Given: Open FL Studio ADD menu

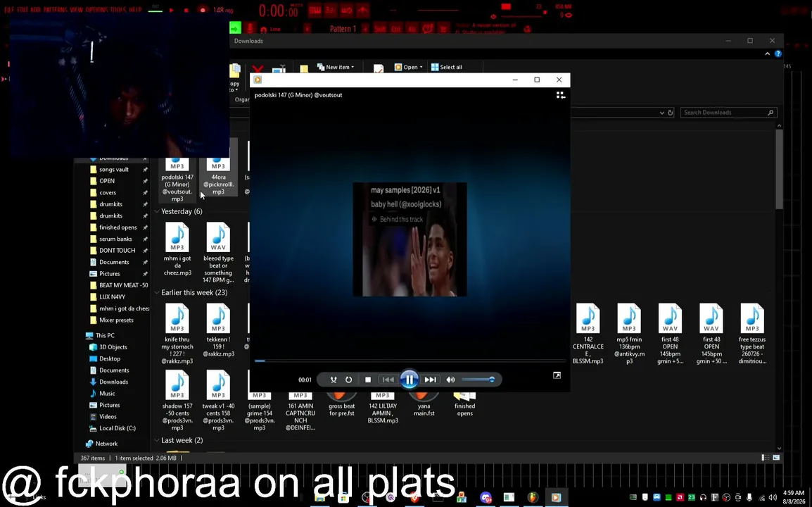Looking at the screenshot, I should pos(35,11).
